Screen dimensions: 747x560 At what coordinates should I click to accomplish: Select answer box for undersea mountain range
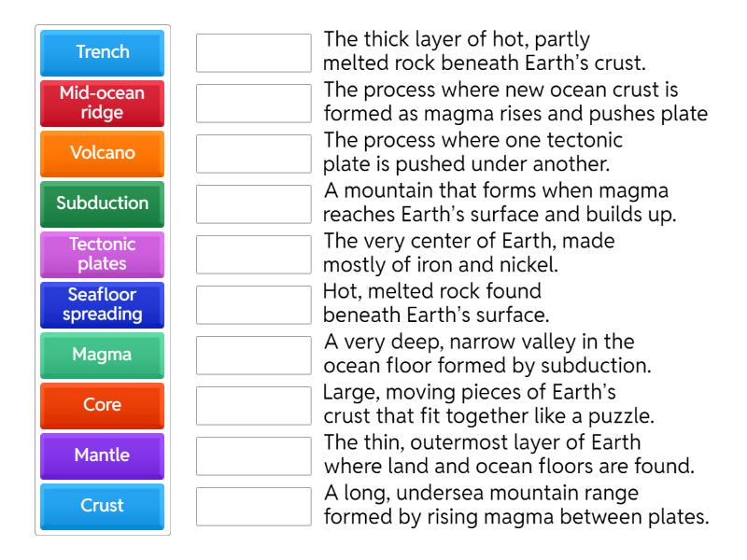coord(253,507)
